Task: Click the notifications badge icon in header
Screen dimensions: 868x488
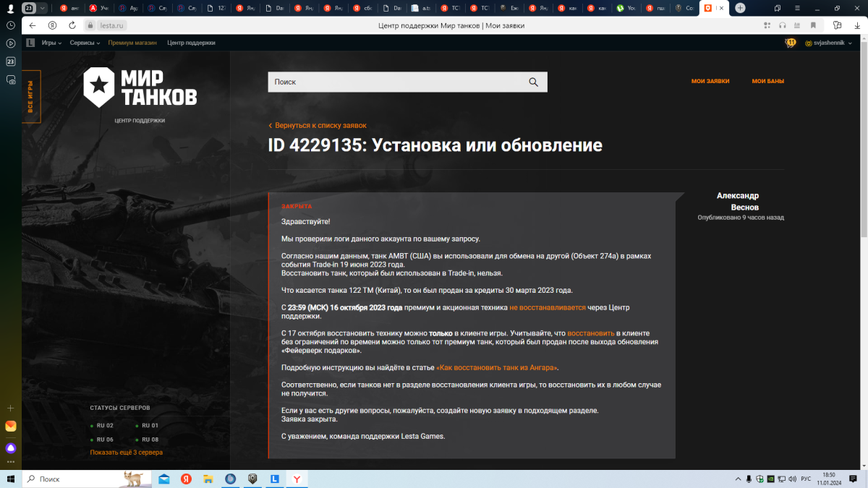Action: click(790, 43)
